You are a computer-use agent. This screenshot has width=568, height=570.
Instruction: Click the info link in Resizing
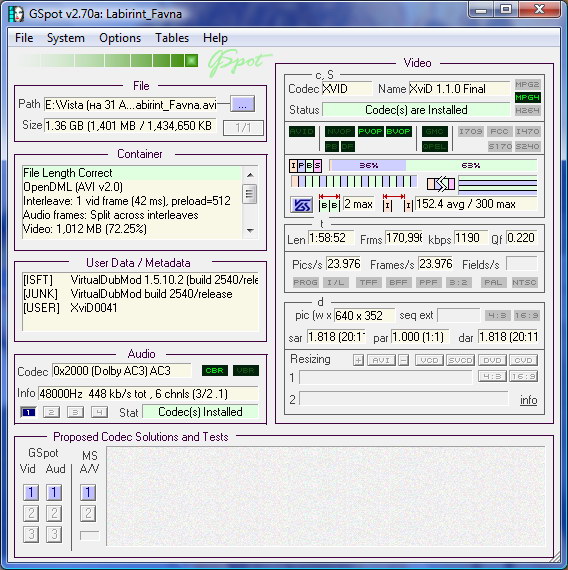[x=528, y=400]
